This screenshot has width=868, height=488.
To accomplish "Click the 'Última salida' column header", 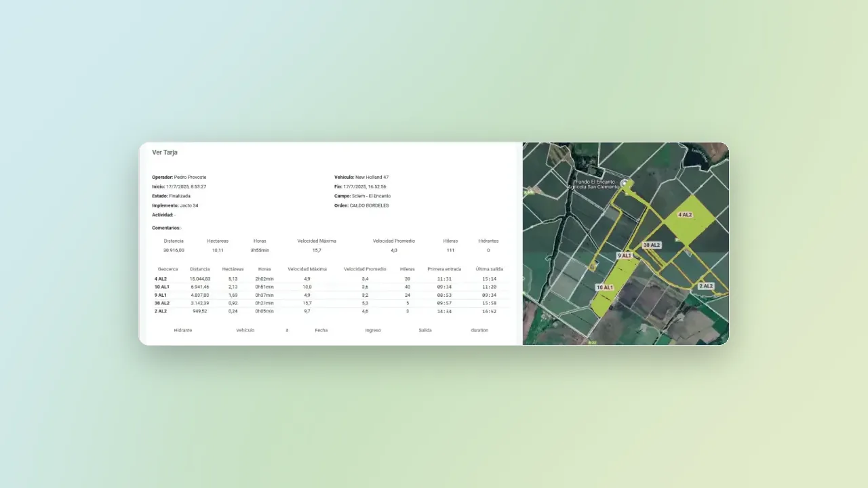I will coord(490,269).
